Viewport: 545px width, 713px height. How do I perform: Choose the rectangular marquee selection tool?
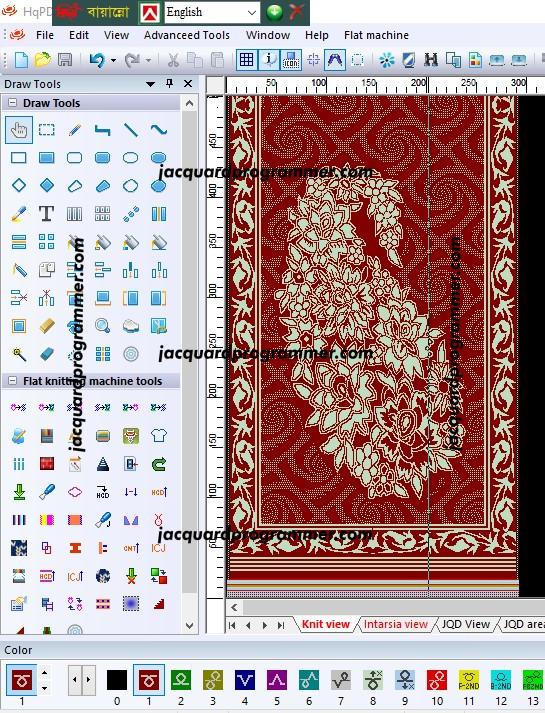(x=46, y=130)
